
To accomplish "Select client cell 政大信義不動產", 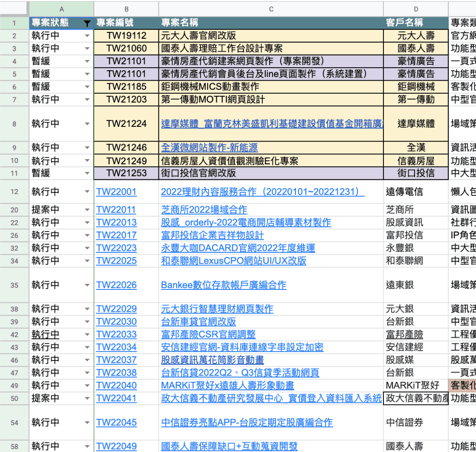I will pyautogui.click(x=416, y=398).
